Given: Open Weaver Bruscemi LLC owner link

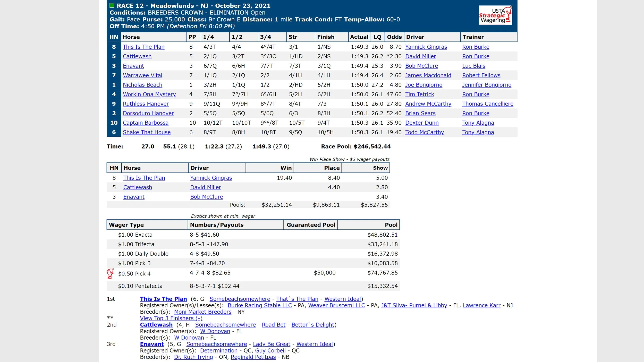Looking at the screenshot, I should pyautogui.click(x=336, y=305).
